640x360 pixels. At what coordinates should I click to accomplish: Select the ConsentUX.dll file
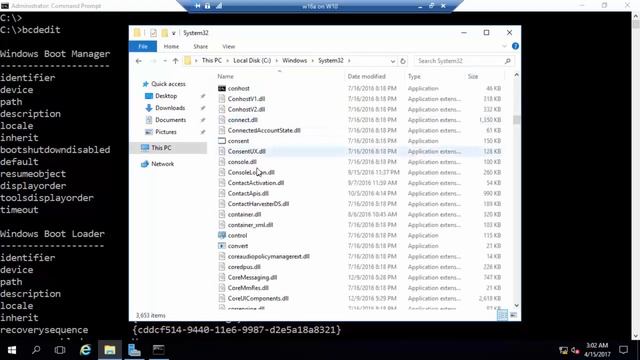coord(247,151)
